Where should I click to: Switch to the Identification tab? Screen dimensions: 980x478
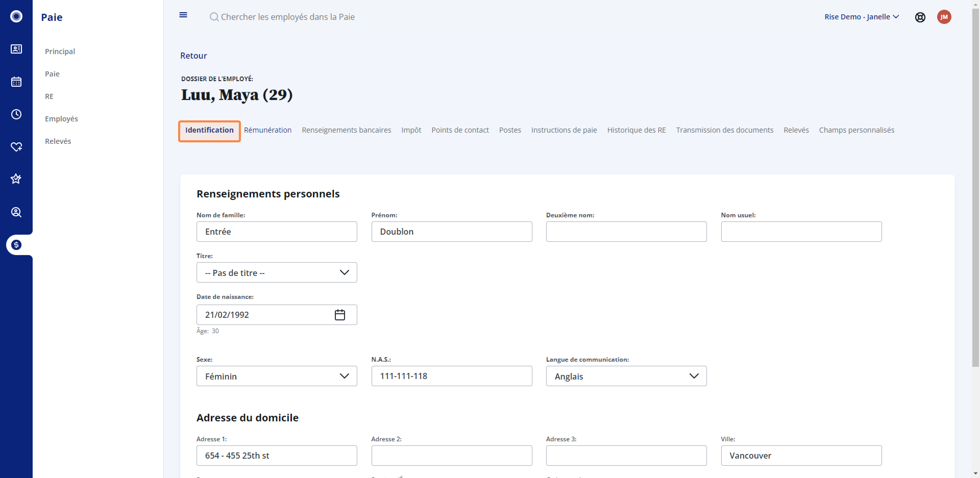[209, 130]
